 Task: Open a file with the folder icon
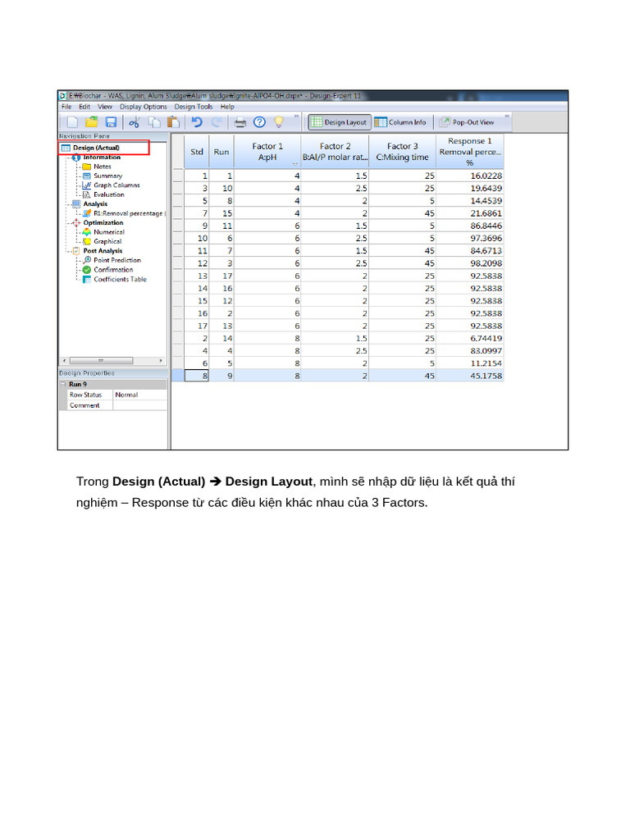coord(92,123)
